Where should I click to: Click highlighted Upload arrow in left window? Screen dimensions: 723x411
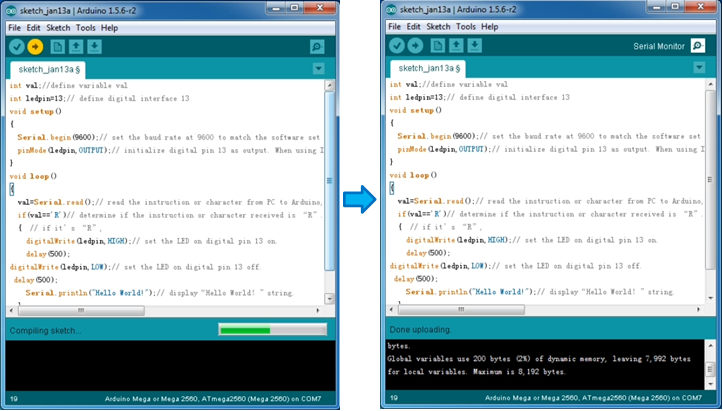[x=35, y=47]
